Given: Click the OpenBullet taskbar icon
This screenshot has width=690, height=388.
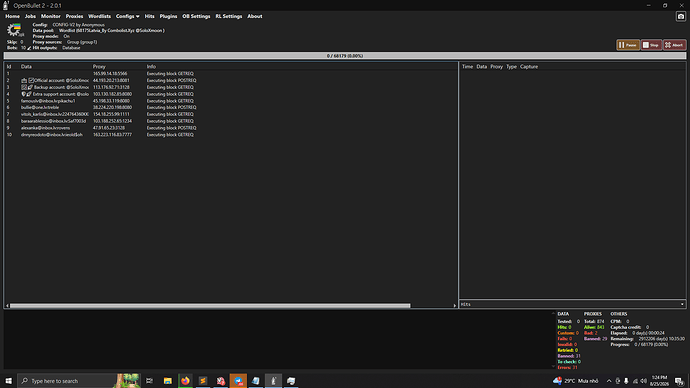Looking at the screenshot, I should [273, 381].
